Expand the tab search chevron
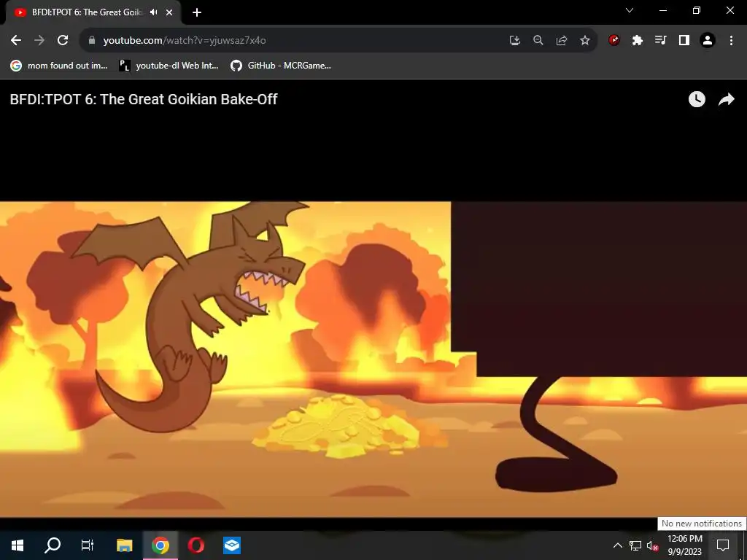Viewport: 747px width, 560px height. [x=630, y=10]
